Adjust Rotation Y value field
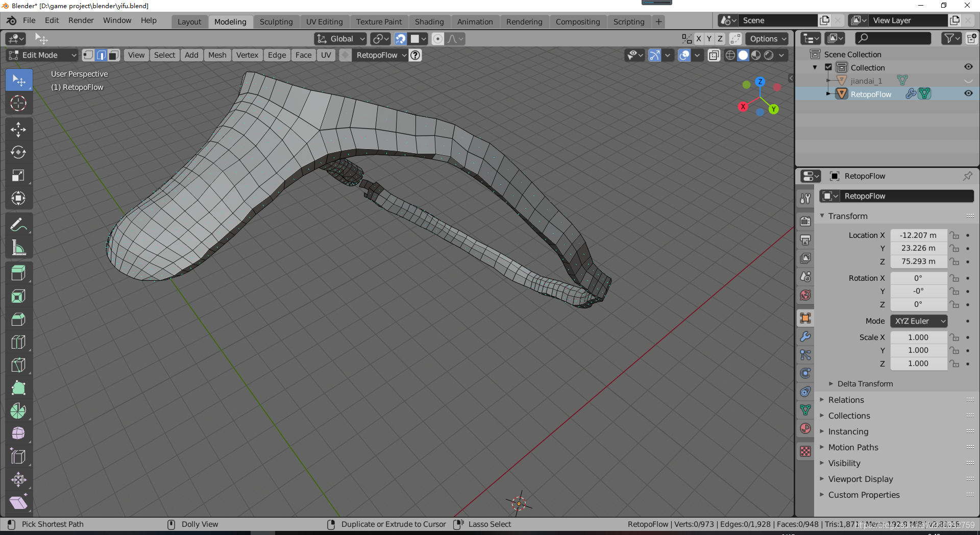This screenshot has width=980, height=535. tap(919, 291)
